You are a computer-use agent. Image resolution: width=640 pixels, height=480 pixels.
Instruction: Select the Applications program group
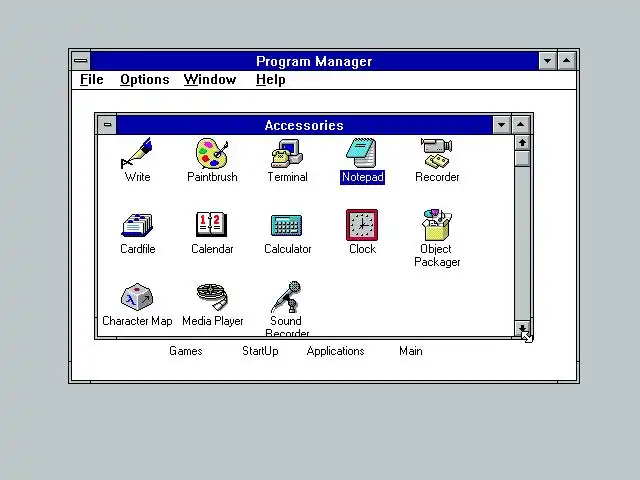click(x=336, y=351)
